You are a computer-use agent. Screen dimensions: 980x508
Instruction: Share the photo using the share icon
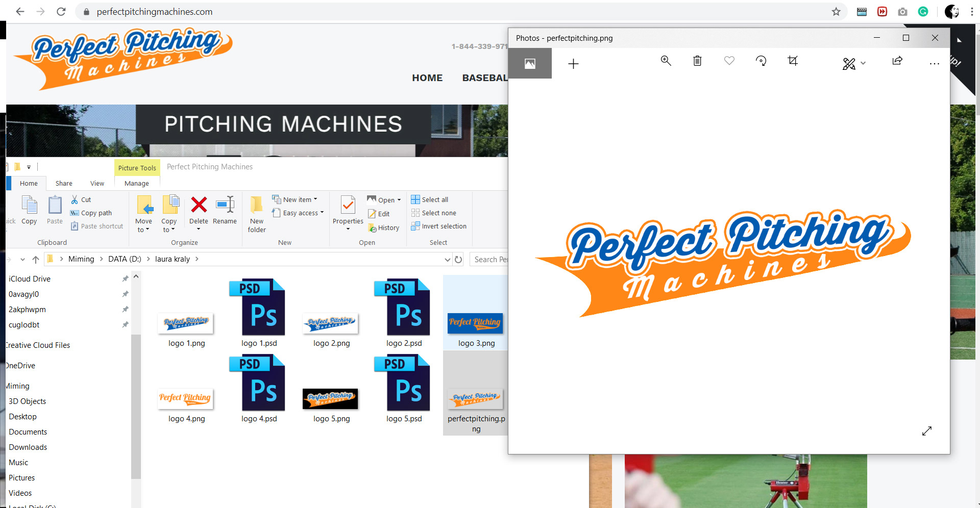point(897,61)
